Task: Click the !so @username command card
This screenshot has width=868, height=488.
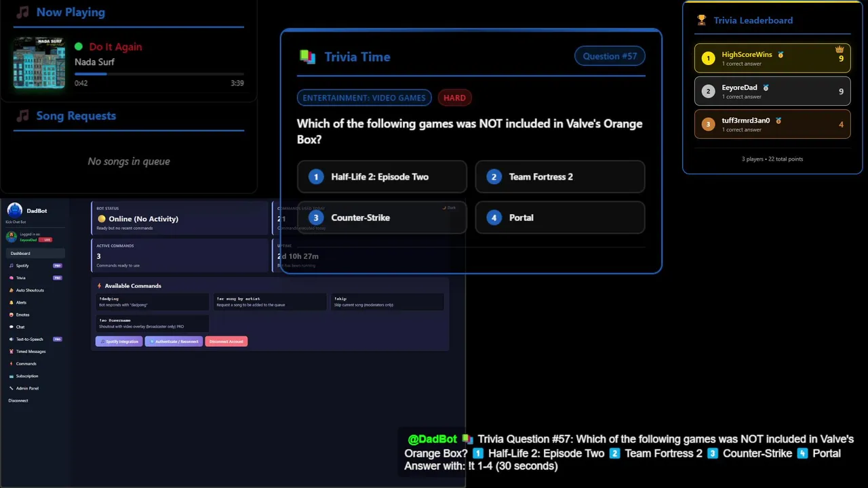Action: tap(153, 323)
